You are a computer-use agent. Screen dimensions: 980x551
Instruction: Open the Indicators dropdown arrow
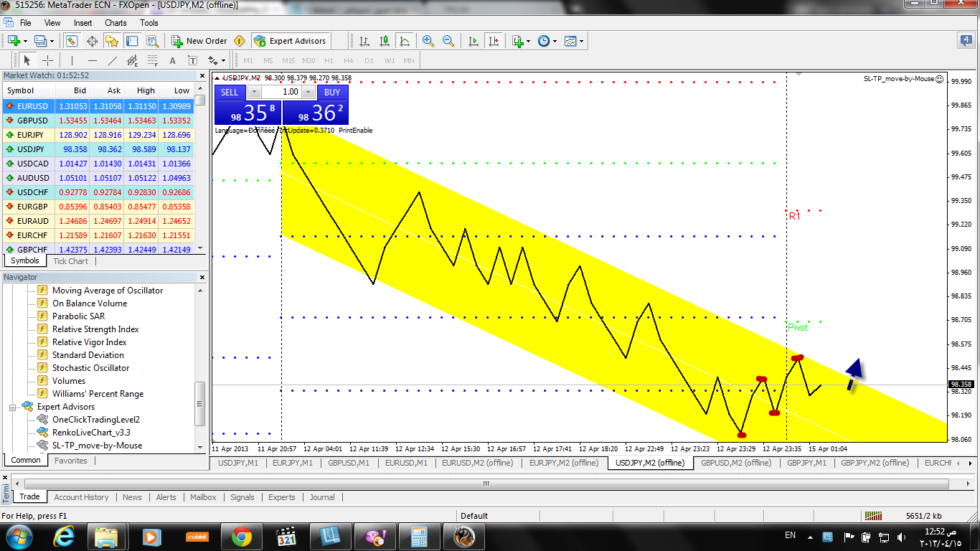coord(528,41)
